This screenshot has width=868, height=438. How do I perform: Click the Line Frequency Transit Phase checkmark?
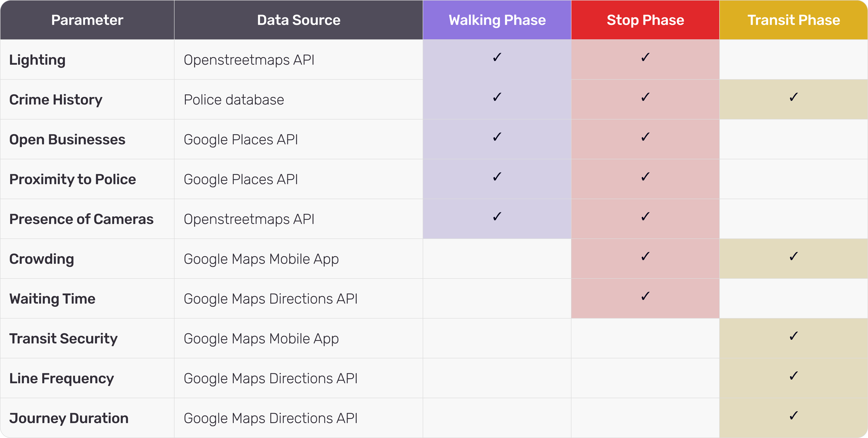click(x=794, y=376)
